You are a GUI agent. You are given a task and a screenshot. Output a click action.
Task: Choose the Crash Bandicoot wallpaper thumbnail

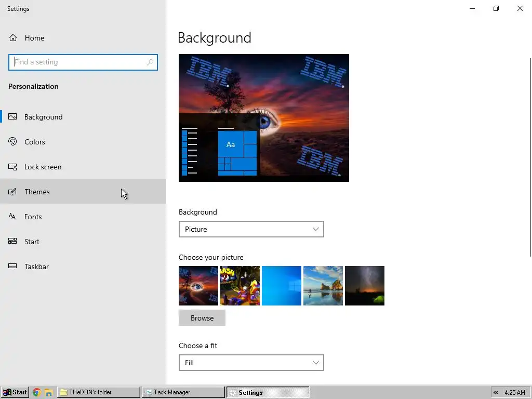(x=240, y=286)
